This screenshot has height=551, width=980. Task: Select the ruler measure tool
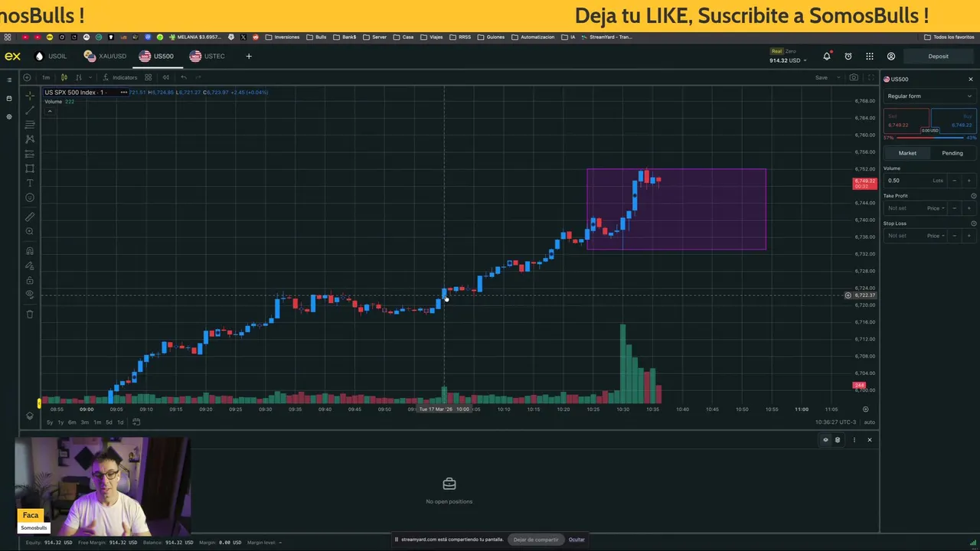coord(30,217)
